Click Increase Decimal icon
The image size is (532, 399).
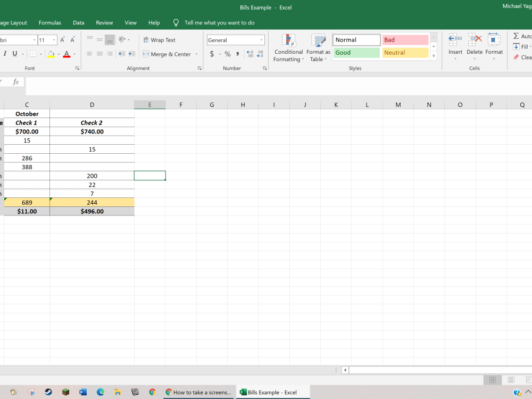[250, 54]
